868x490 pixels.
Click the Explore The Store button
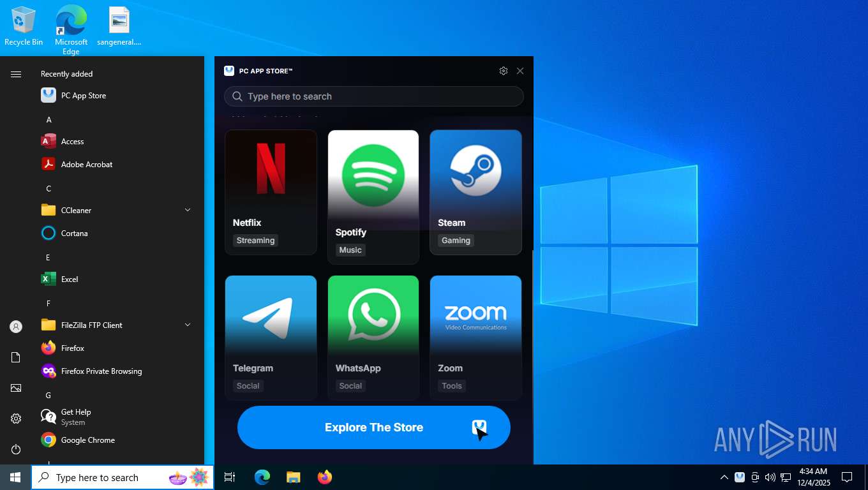(x=374, y=427)
